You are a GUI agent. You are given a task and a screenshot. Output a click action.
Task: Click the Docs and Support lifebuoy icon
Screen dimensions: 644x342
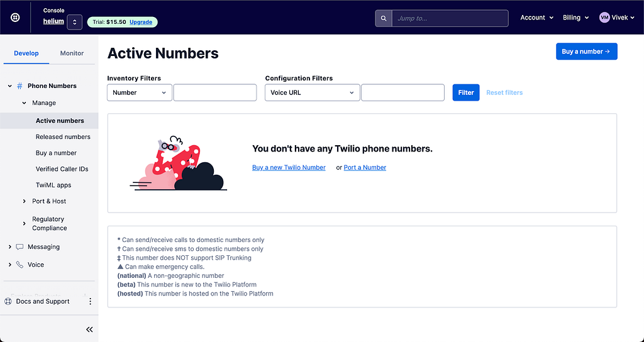click(8, 301)
